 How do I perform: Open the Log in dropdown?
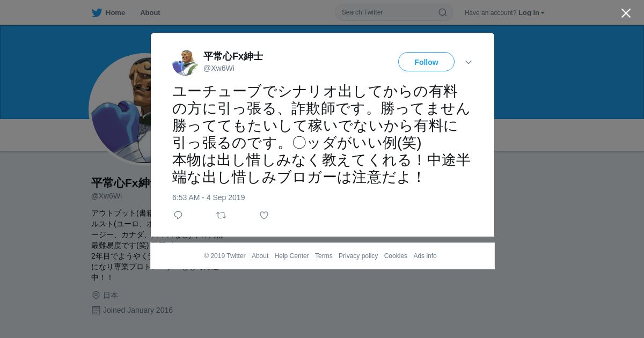(531, 13)
